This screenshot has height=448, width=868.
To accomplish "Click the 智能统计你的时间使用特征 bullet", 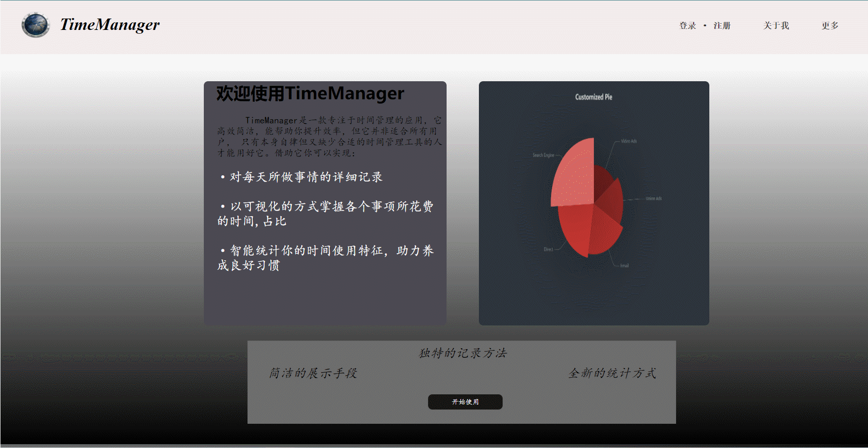I will click(326, 258).
